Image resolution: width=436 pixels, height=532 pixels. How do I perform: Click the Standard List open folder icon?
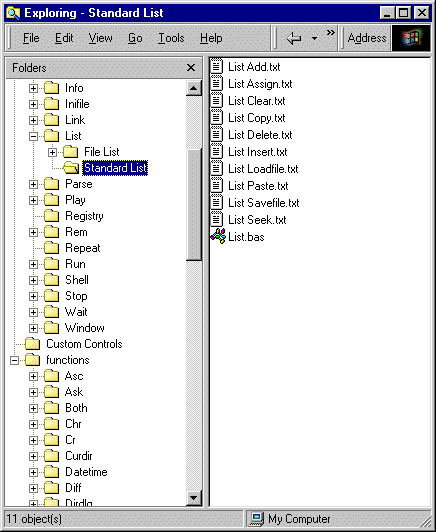click(71, 168)
